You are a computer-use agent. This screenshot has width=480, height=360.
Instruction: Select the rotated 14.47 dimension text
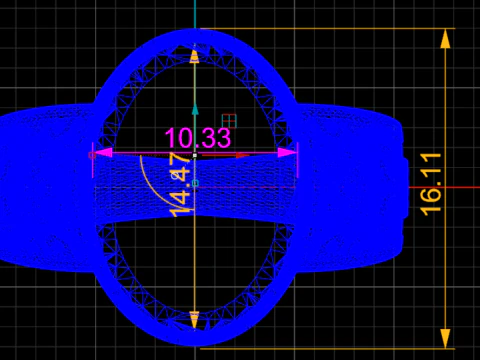(x=180, y=185)
